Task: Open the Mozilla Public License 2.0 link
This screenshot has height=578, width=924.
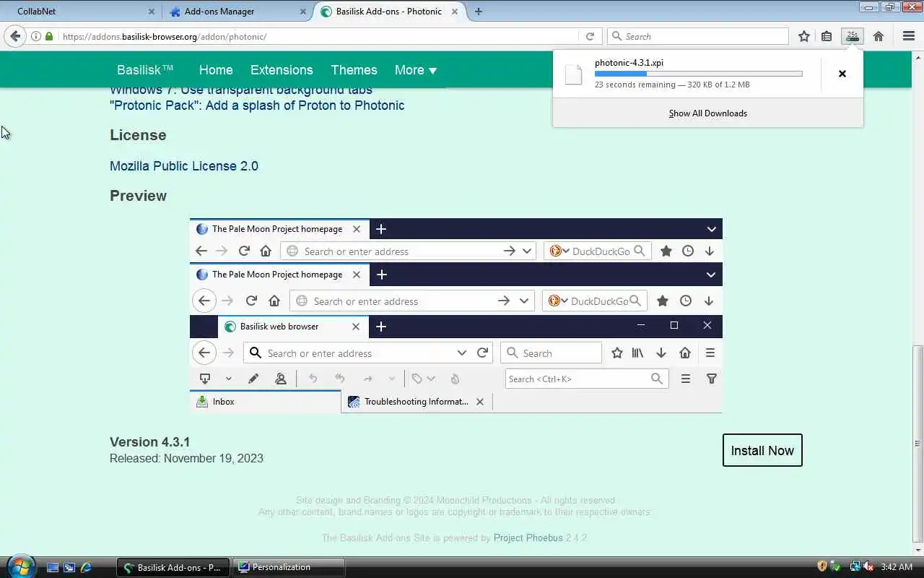Action: click(x=184, y=166)
